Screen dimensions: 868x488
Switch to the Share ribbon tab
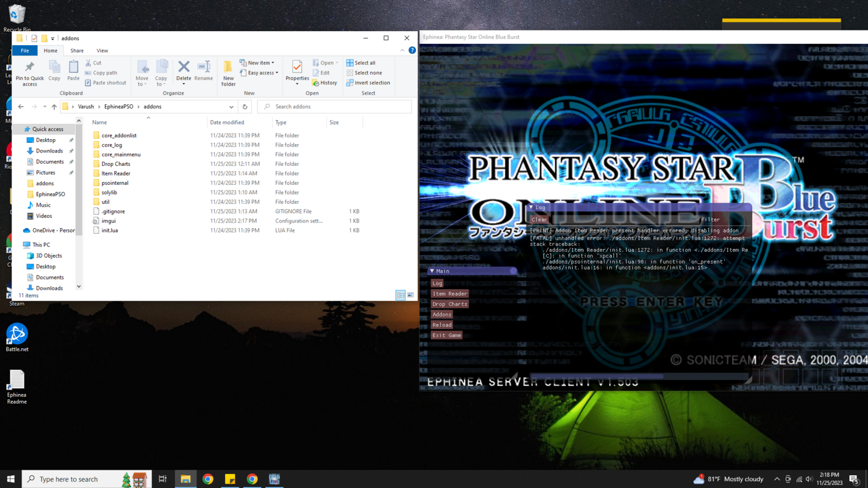click(77, 51)
